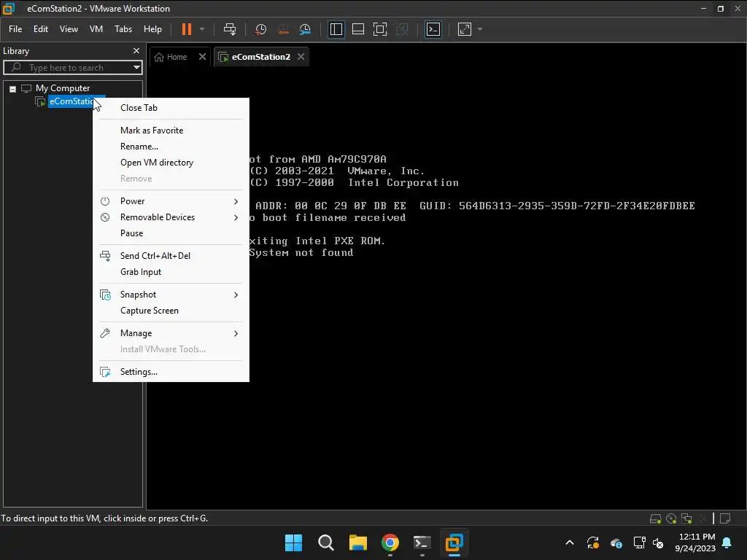Open Windows taskbar search
This screenshot has height=560, width=747.
pos(326,542)
